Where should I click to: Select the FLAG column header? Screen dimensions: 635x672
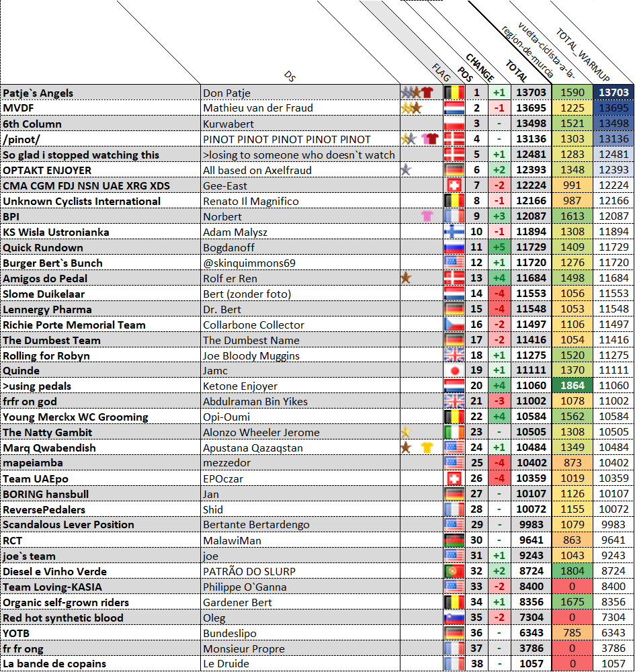tap(441, 73)
